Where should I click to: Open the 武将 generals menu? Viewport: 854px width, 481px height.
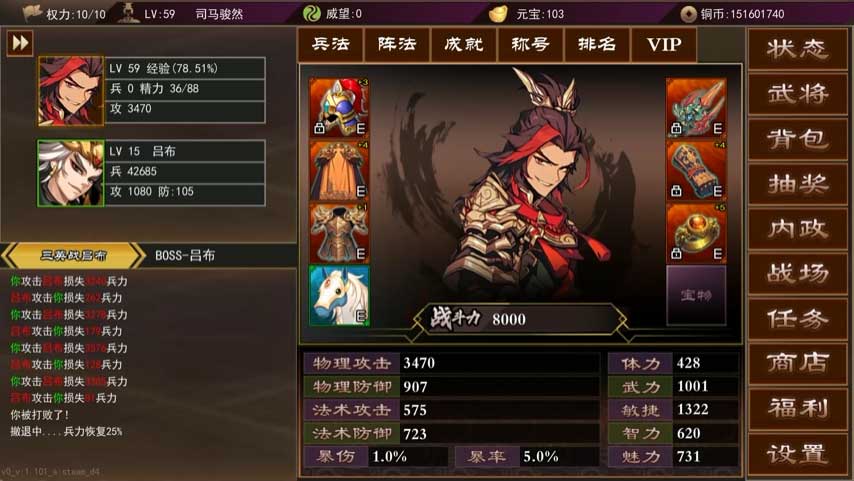(x=798, y=94)
